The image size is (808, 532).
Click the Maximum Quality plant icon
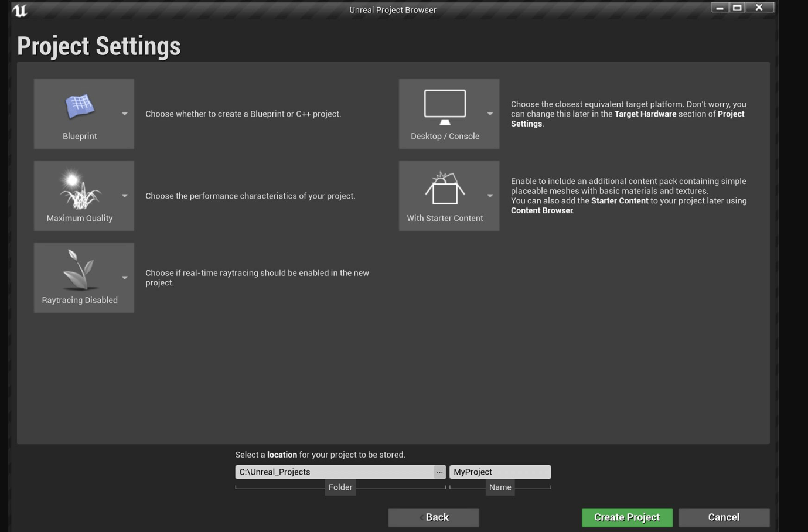[x=79, y=189]
